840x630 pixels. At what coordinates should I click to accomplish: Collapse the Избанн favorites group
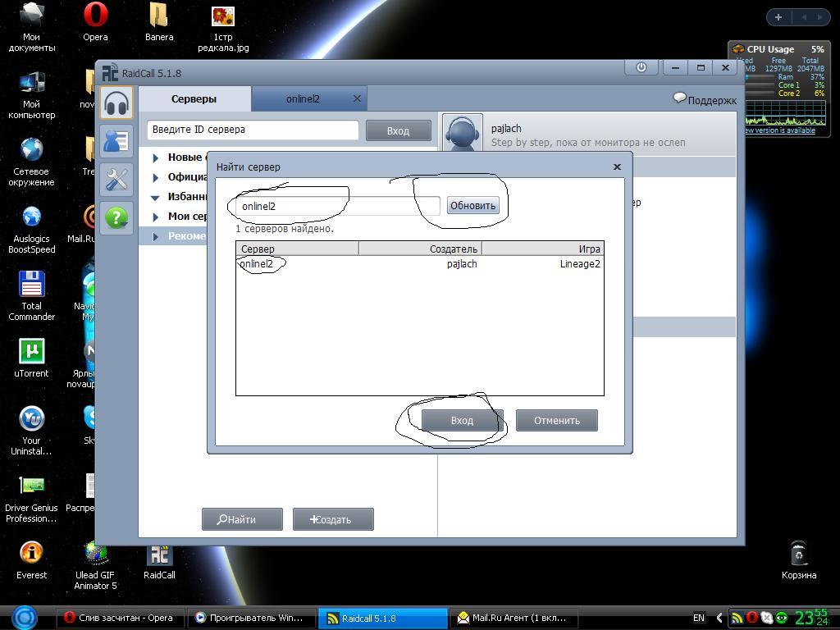[155, 197]
